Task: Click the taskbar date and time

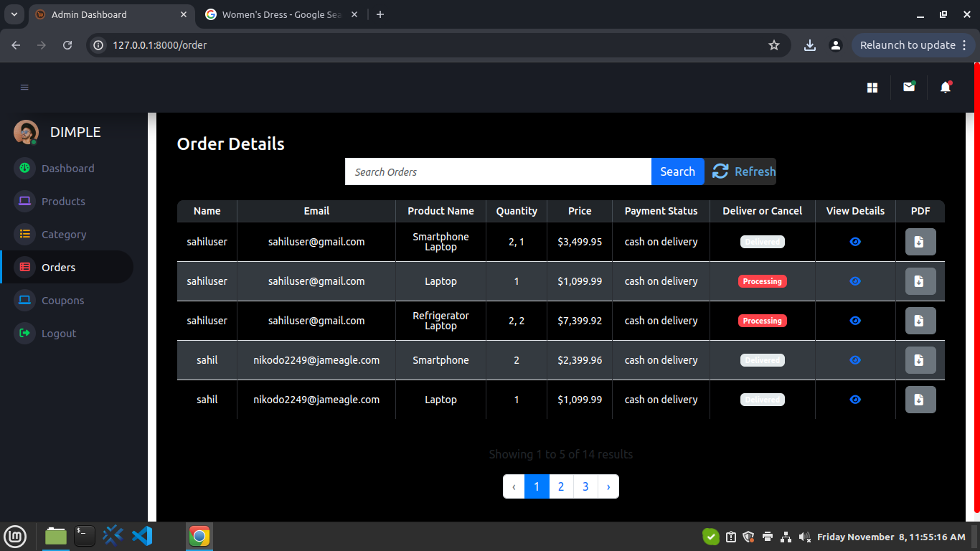Action: coord(891,537)
